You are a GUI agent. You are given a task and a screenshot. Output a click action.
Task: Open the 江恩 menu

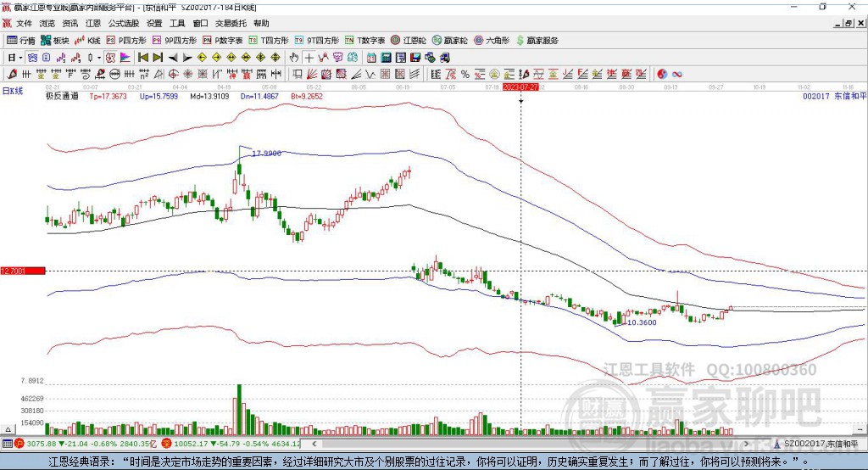93,23
